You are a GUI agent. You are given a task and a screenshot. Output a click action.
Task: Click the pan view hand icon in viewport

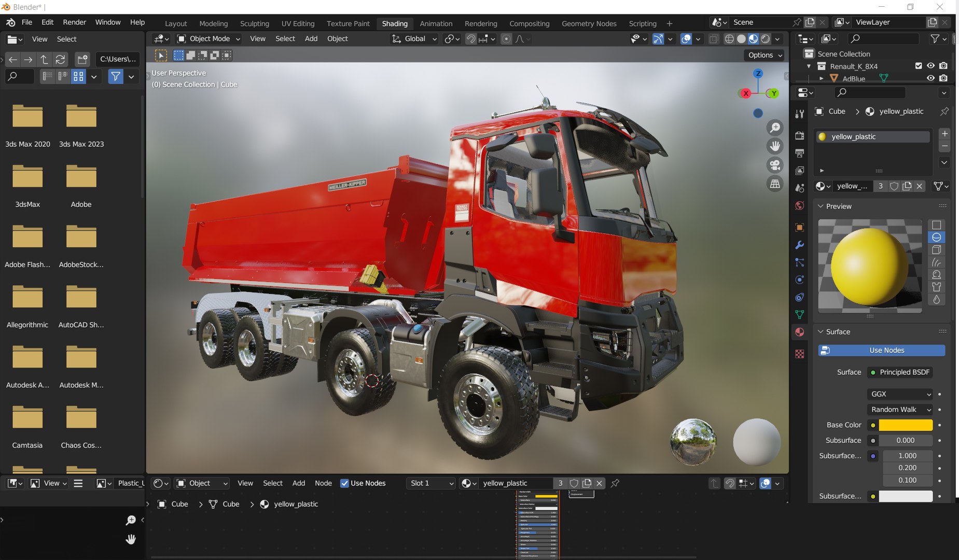[775, 146]
